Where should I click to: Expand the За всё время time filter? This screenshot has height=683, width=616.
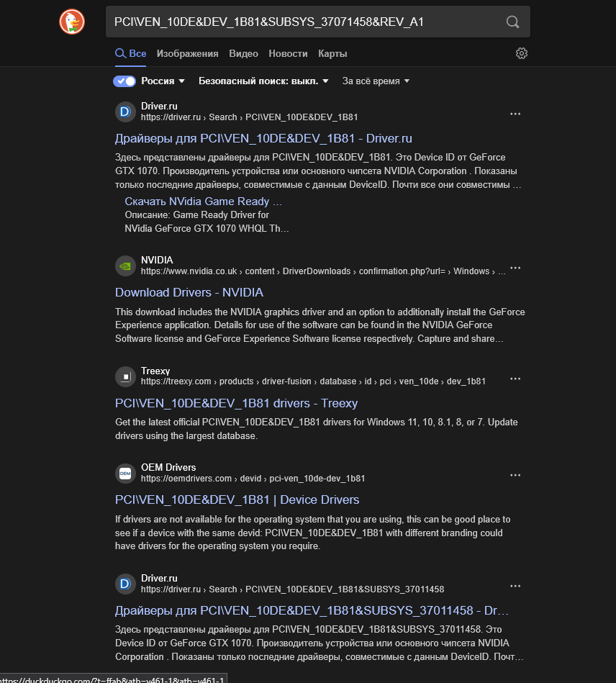376,81
